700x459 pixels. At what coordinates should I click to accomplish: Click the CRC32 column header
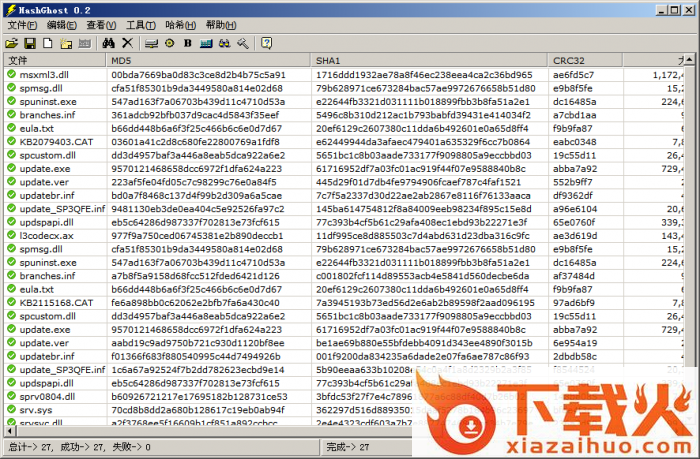pyautogui.click(x=568, y=60)
